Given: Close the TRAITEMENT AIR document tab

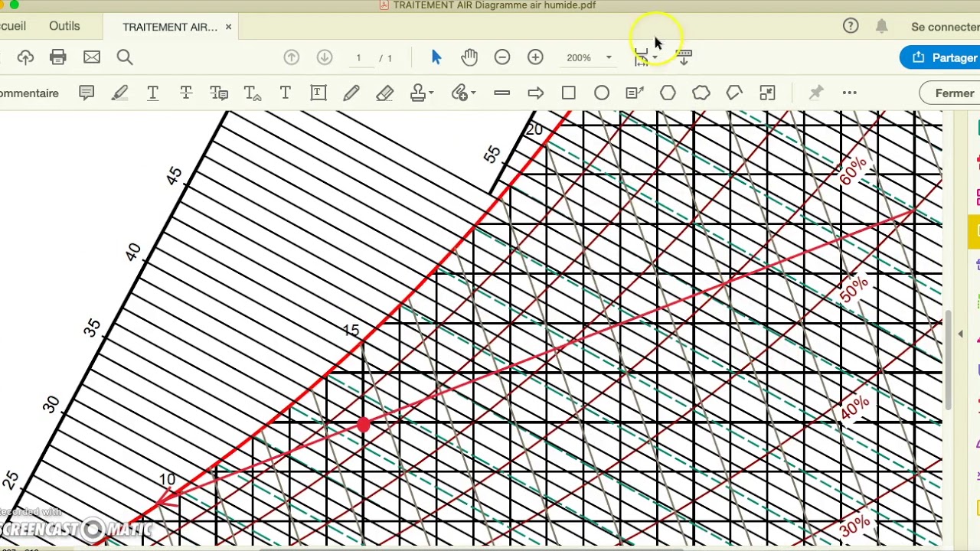Looking at the screenshot, I should (x=228, y=27).
